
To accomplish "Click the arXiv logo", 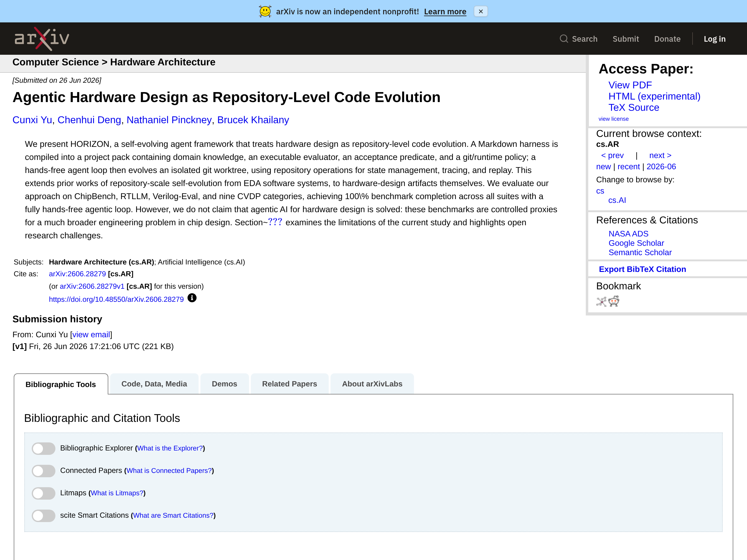I will tap(42, 39).
